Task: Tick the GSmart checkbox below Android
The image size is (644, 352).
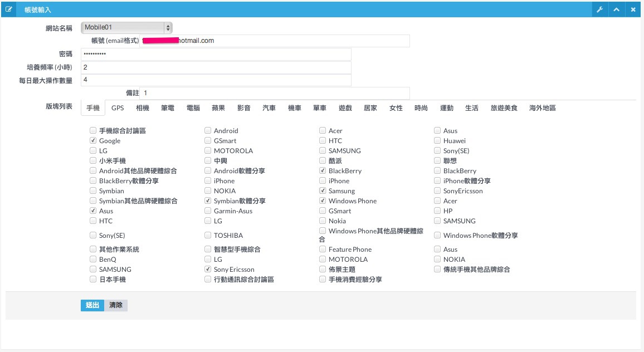Action: point(208,140)
